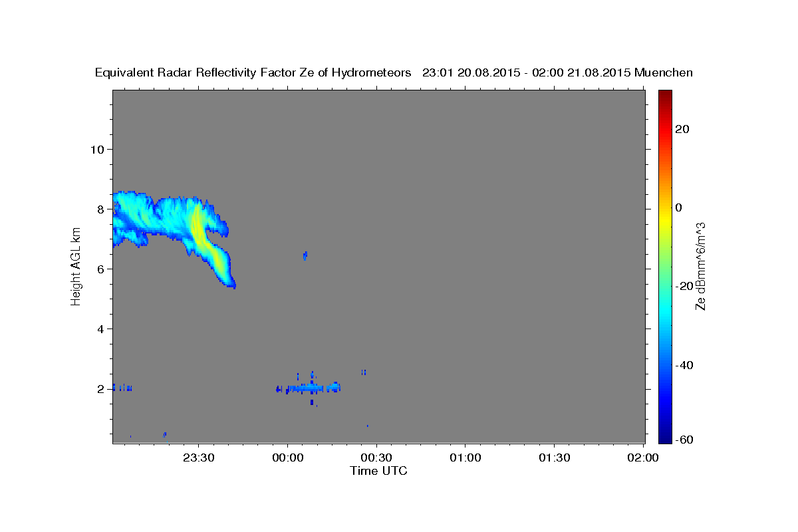Click the colorbar value '-60'
798x532 pixels.
[684, 440]
